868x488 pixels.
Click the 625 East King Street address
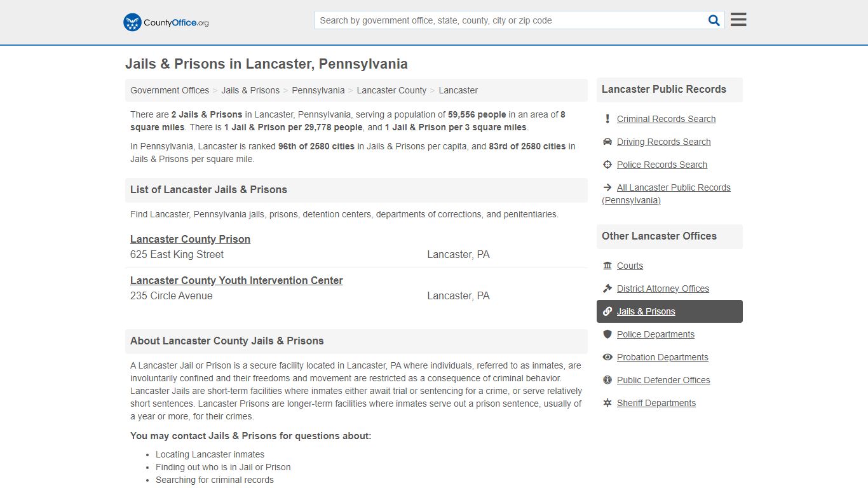[177, 254]
